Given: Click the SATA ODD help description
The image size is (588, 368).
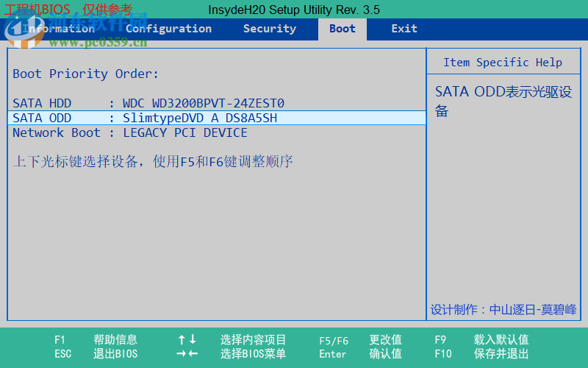Looking at the screenshot, I should (503, 101).
